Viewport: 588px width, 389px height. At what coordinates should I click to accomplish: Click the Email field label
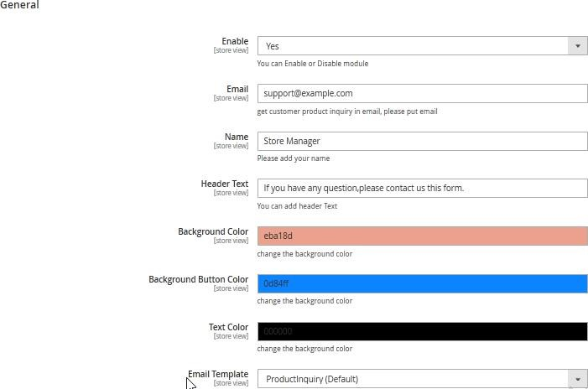pyautogui.click(x=237, y=89)
